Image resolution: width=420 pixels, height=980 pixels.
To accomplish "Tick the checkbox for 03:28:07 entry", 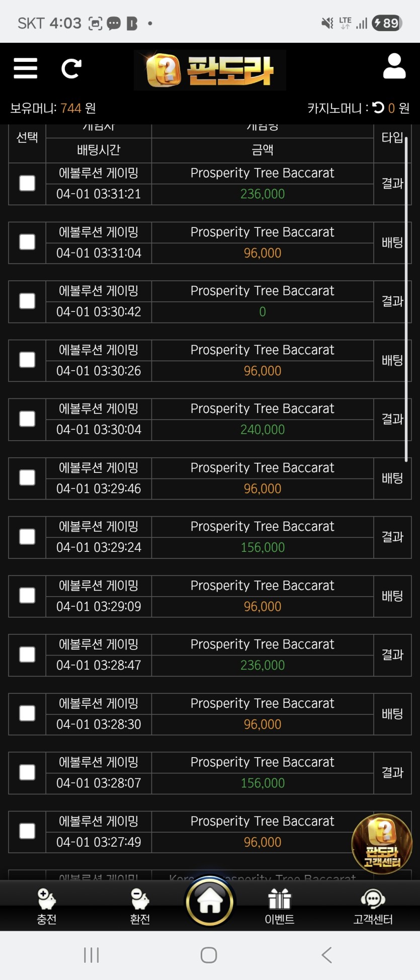I will 27,772.
